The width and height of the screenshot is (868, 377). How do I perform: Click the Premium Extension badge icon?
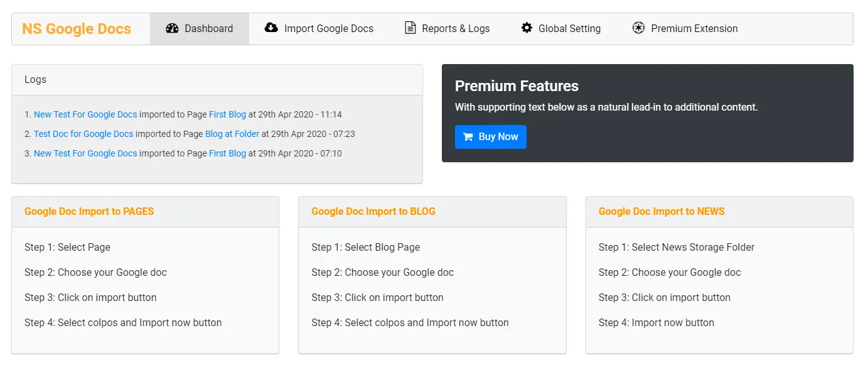coord(638,28)
